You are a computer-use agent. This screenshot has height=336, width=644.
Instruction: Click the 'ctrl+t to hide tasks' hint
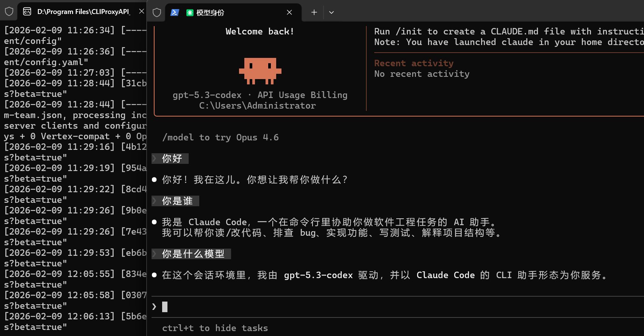click(x=215, y=328)
